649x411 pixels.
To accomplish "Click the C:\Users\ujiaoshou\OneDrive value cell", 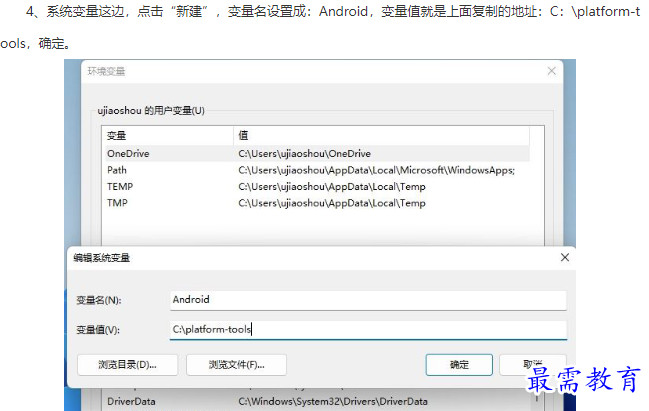I will click(305, 154).
